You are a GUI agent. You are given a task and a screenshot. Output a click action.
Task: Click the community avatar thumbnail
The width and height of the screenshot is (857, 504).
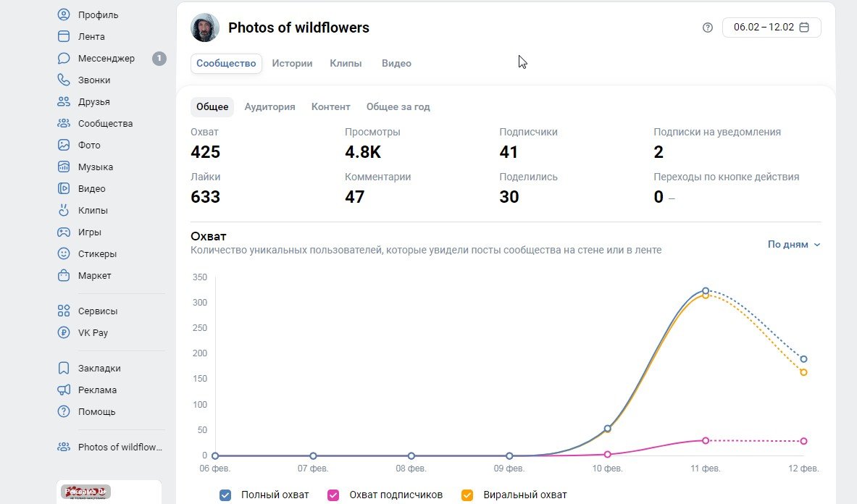205,28
